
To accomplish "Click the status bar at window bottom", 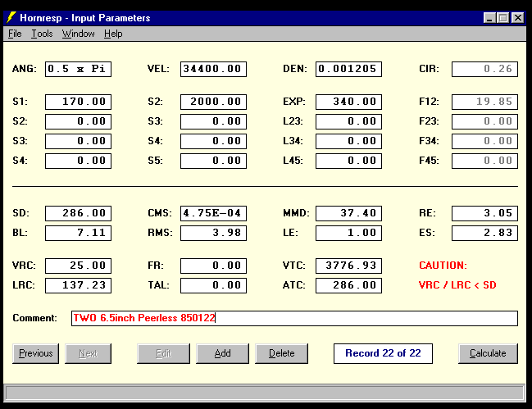I will pos(264,393).
